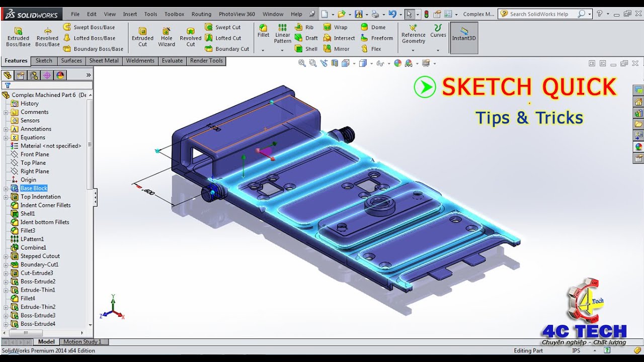This screenshot has width=644, height=362.
Task: Select the Revolved Boss/Base tool
Action: click(x=47, y=38)
